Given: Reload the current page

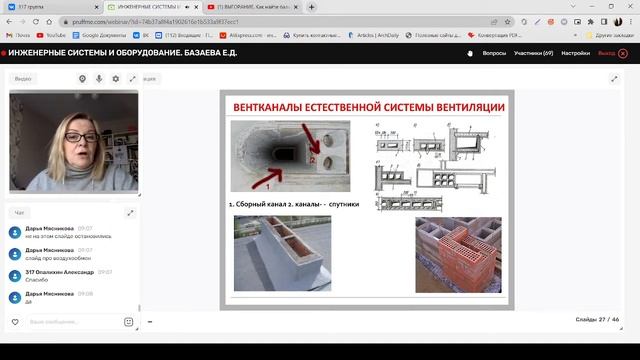Looking at the screenshot, I should pyautogui.click(x=36, y=22).
